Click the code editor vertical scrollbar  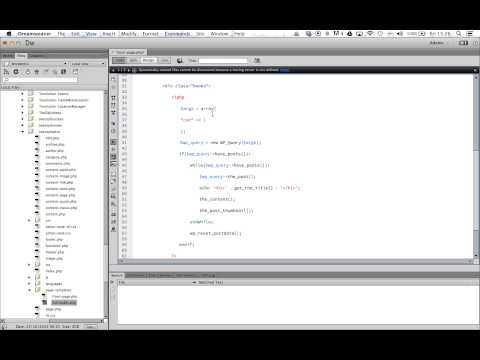(x=476, y=166)
